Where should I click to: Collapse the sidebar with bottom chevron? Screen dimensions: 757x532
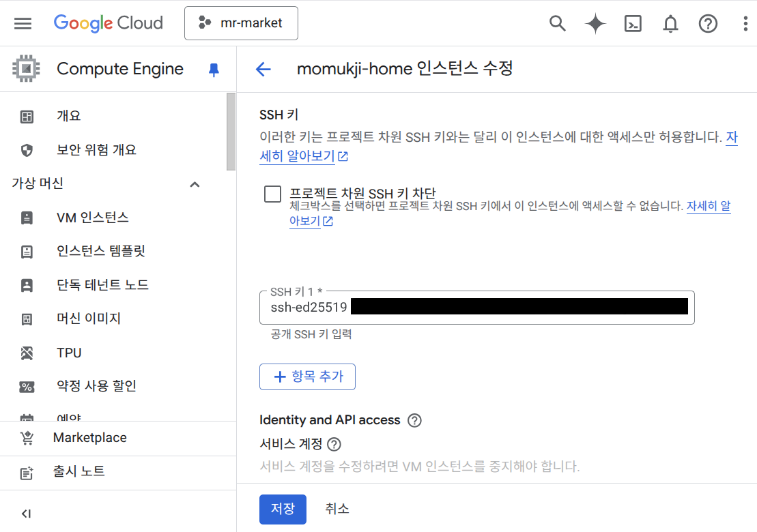(26, 514)
